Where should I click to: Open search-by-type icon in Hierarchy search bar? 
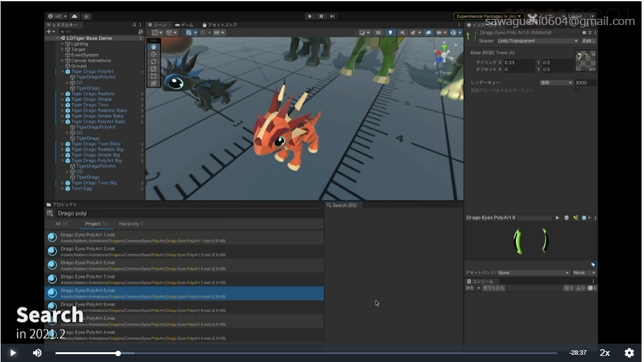point(140,32)
